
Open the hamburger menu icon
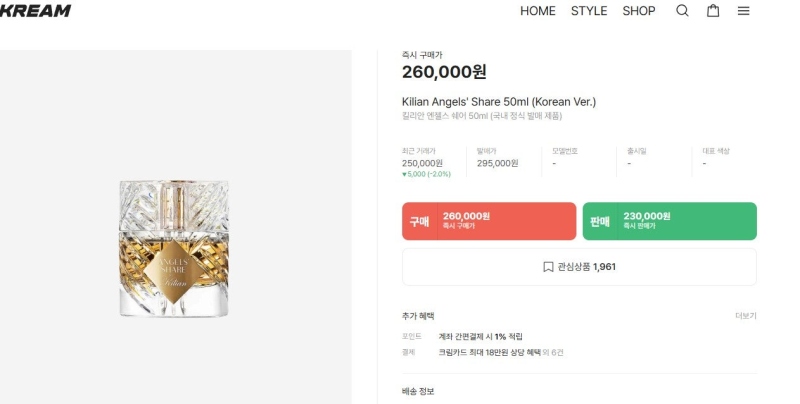[x=743, y=11]
